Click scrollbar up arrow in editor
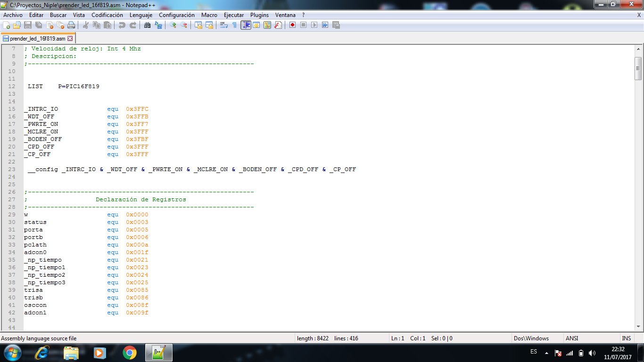Image resolution: width=644 pixels, height=362 pixels. point(638,49)
